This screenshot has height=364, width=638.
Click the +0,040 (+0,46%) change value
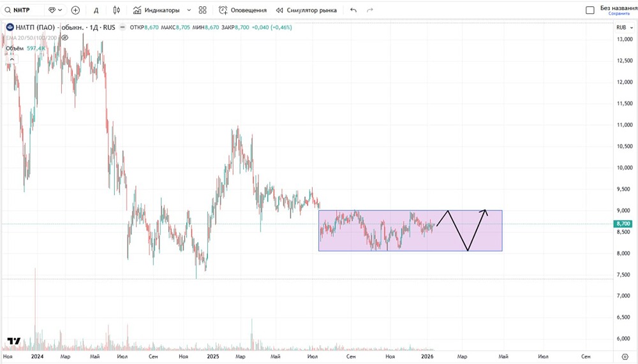(x=272, y=27)
